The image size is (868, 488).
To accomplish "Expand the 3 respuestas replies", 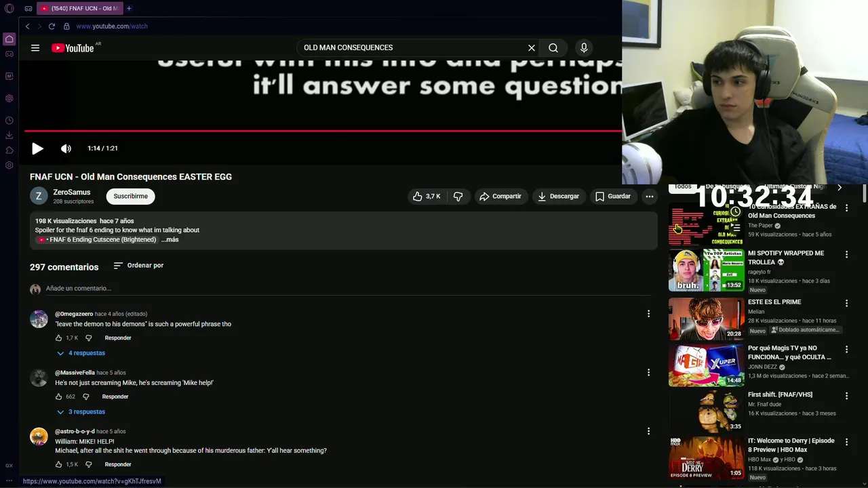I will coord(81,411).
